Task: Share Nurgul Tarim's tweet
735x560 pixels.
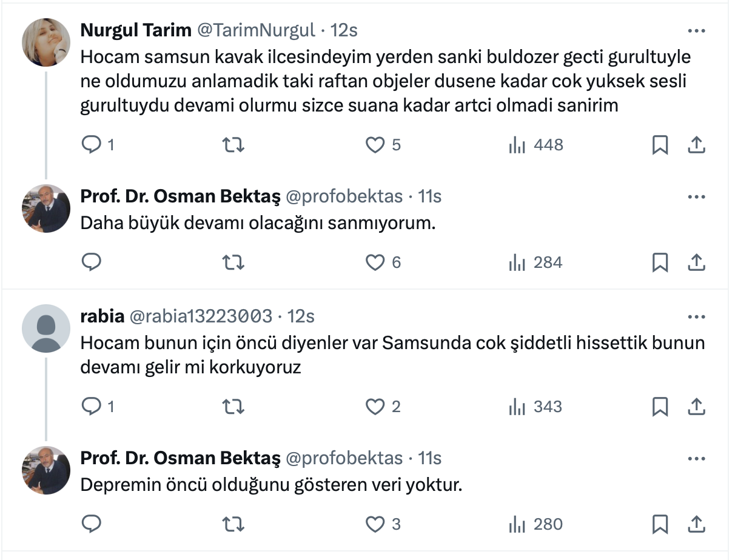Action: tap(697, 145)
